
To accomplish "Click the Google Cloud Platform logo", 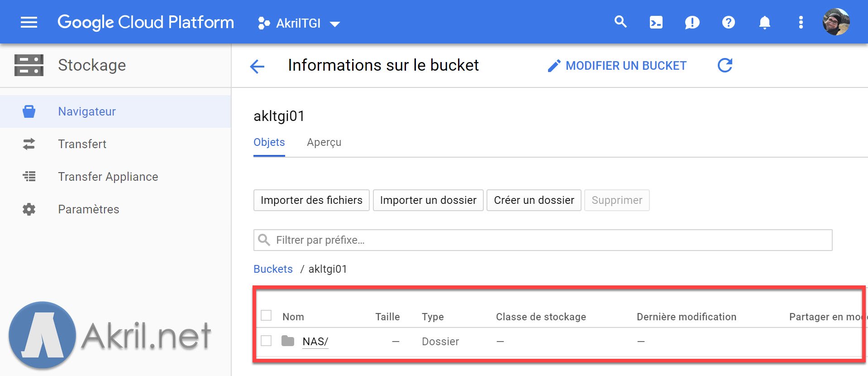I will tap(146, 22).
